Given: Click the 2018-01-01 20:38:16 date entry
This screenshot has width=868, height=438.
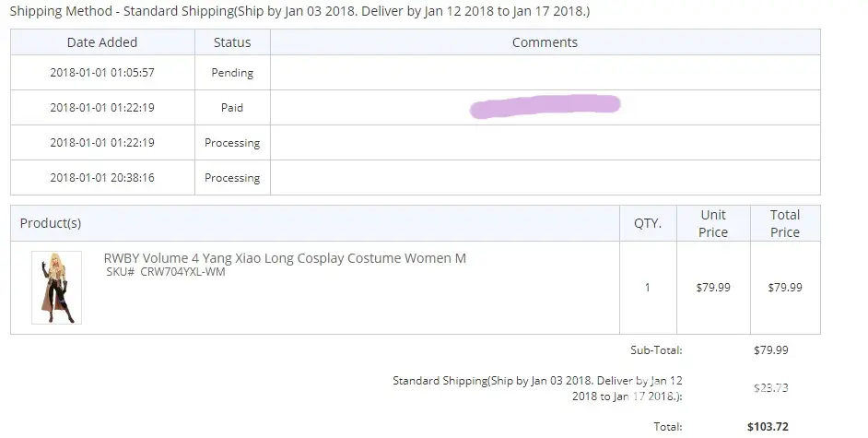Looking at the screenshot, I should (x=102, y=178).
